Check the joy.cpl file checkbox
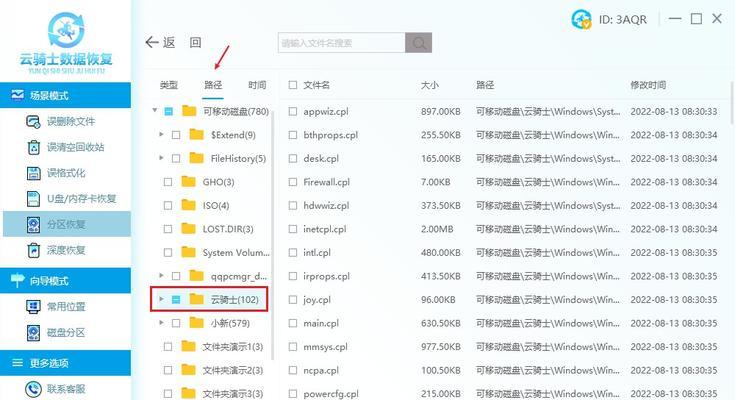This screenshot has height=400, width=735. (293, 300)
